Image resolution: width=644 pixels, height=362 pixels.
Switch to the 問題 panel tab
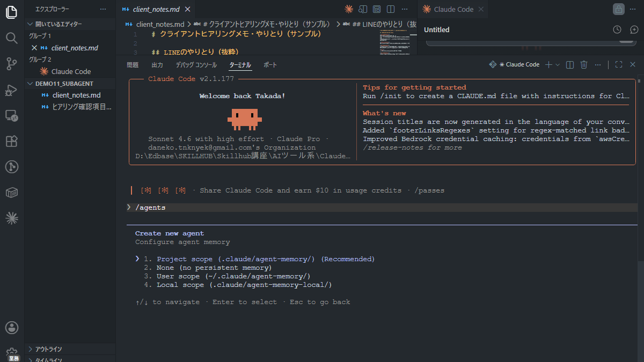click(x=133, y=65)
